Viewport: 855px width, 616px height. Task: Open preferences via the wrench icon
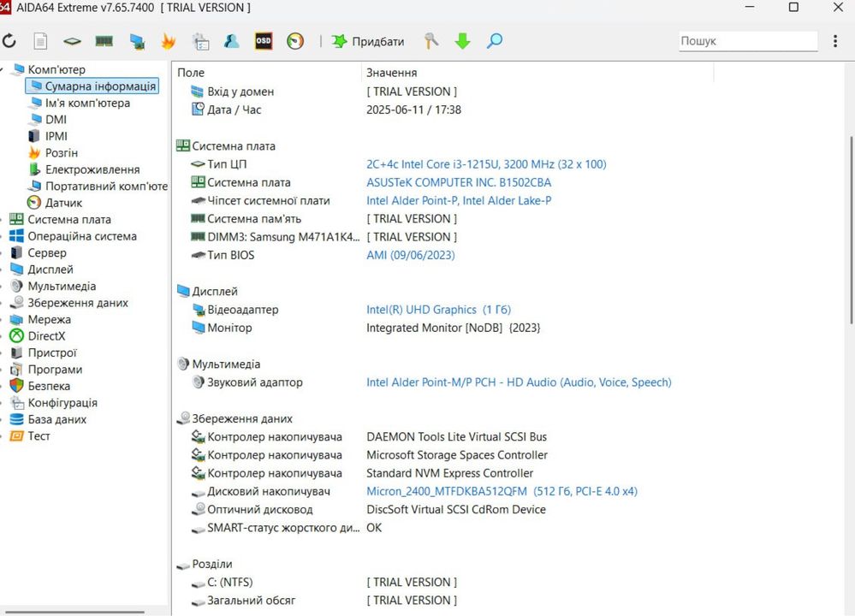[x=430, y=41]
